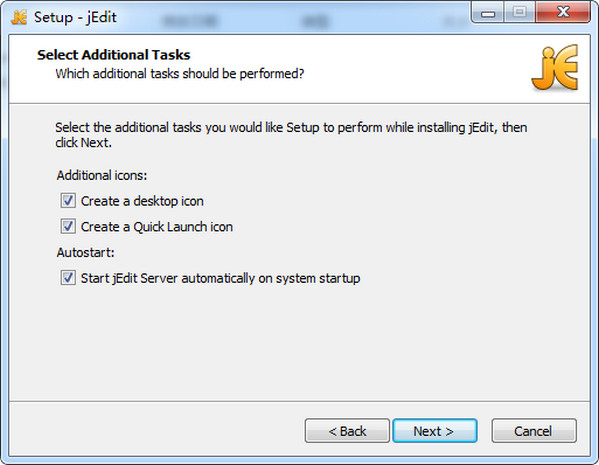599x465 pixels.
Task: Minimize the Setup - jEdit window
Action: click(488, 13)
